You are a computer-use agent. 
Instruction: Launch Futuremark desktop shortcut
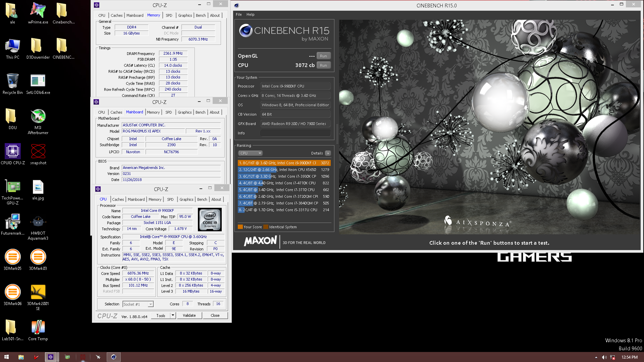point(12,225)
